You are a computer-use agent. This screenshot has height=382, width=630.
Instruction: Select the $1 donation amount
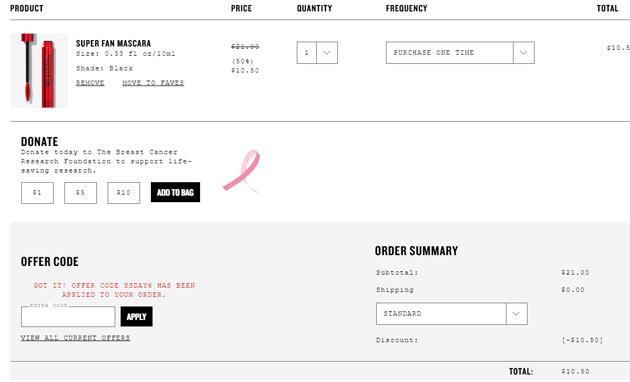pos(37,193)
